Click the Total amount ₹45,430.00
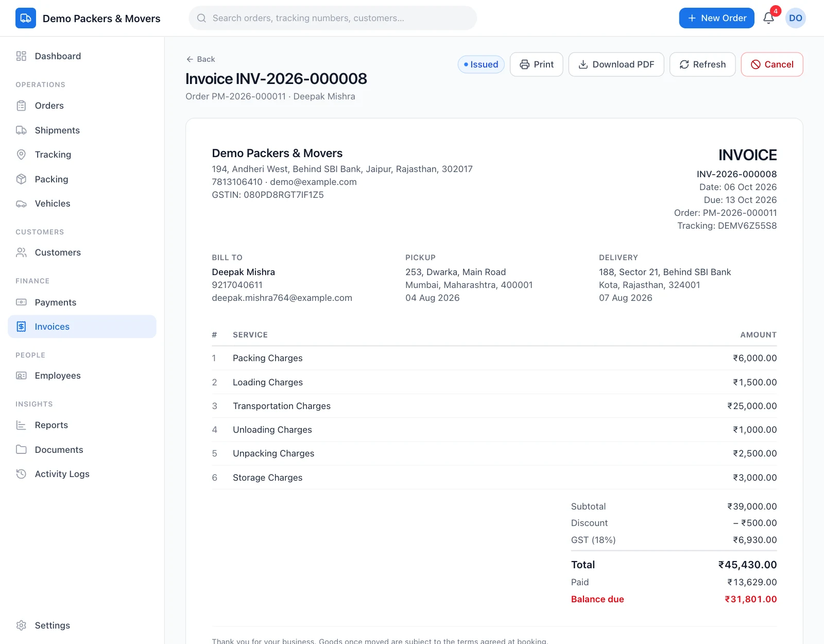 (x=747, y=565)
